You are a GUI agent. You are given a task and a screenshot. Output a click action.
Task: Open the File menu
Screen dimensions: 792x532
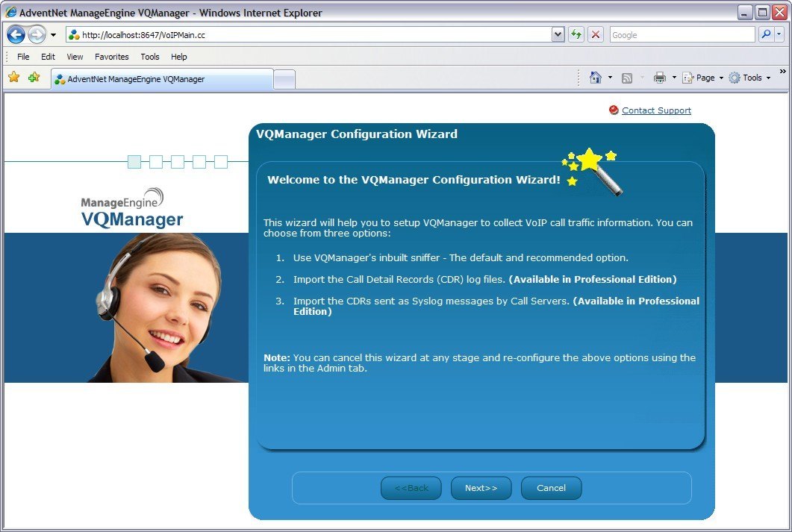pos(23,57)
